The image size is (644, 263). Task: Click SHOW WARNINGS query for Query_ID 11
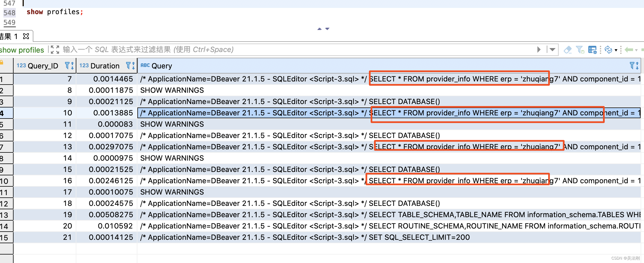point(389,124)
